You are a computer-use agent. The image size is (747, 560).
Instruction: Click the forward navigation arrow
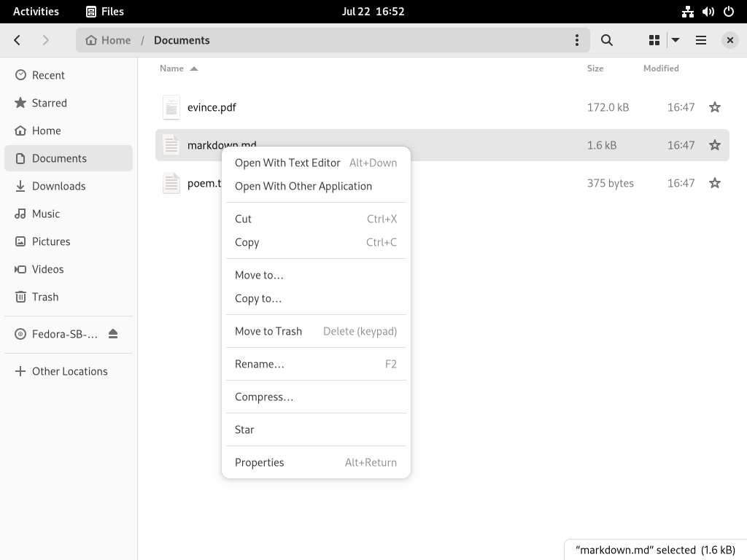click(x=46, y=40)
